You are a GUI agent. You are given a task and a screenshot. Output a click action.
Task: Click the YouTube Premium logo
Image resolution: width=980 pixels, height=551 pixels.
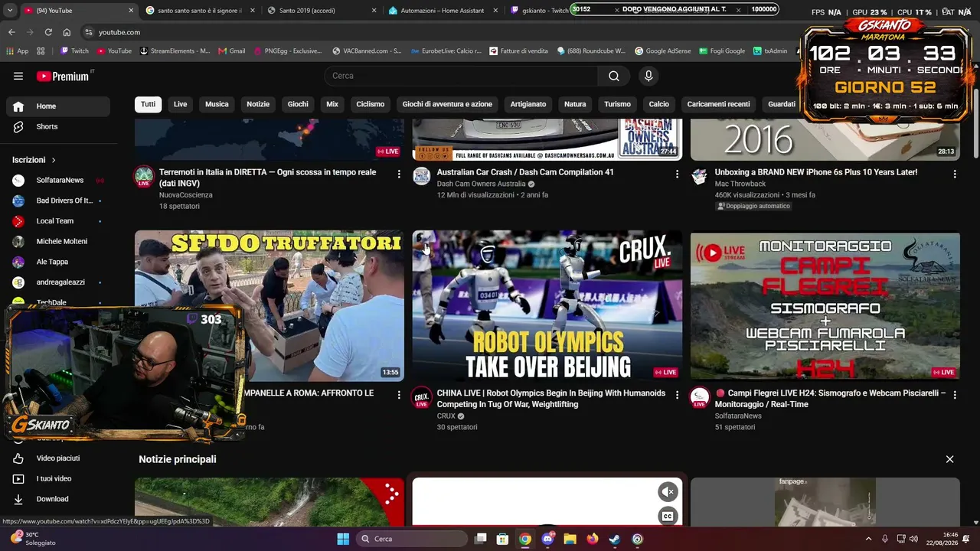(x=63, y=76)
